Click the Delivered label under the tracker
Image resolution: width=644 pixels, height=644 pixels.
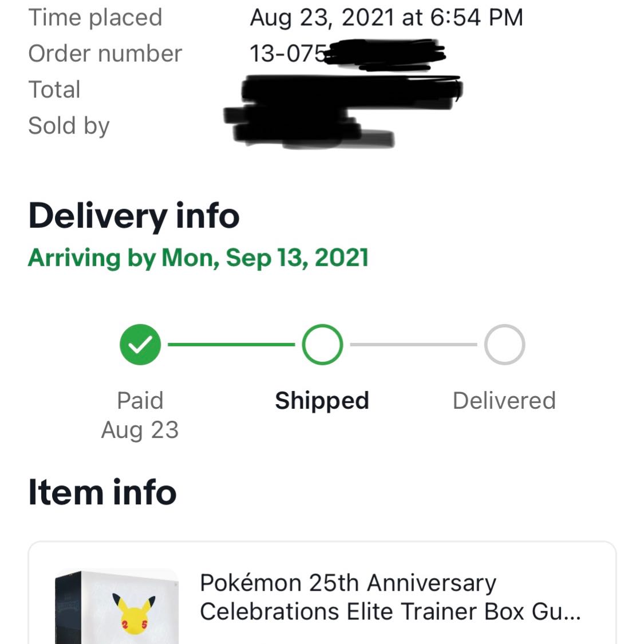504,400
